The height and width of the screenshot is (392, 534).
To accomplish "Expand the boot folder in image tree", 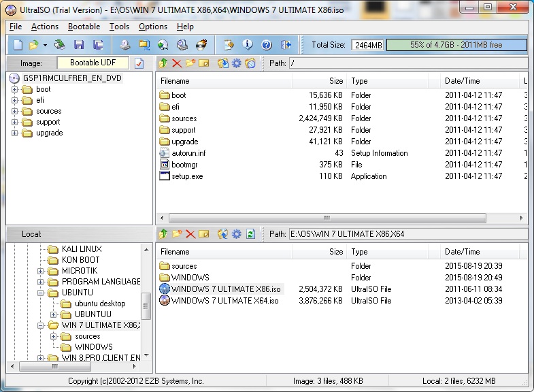I will coord(14,90).
